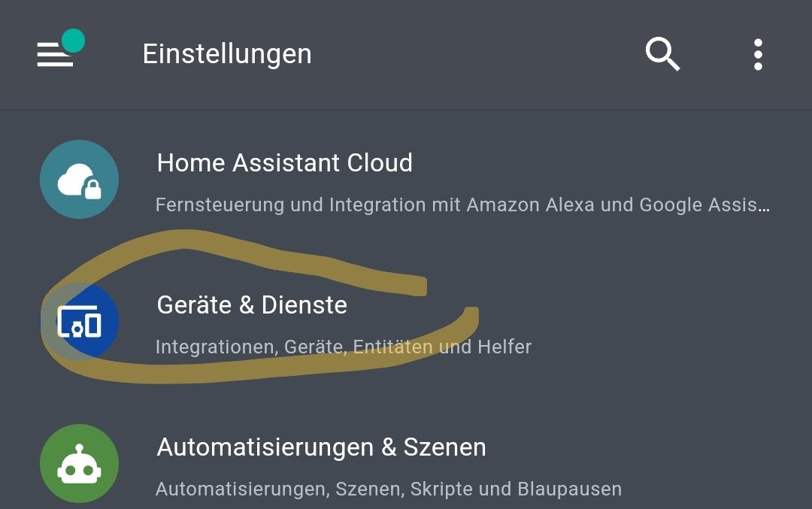Open the Home Assistant Cloud entry
Image resolution: width=812 pixels, height=509 pixels.
pyautogui.click(x=284, y=163)
